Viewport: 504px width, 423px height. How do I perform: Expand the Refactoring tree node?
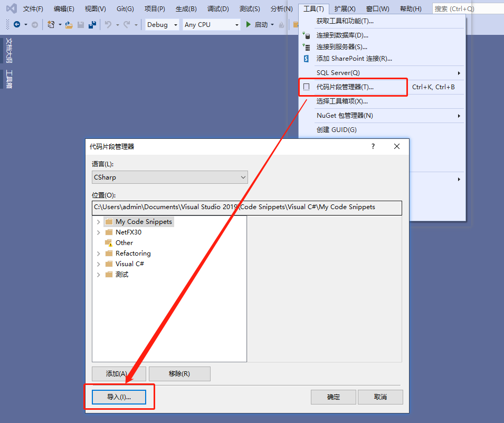click(98, 254)
